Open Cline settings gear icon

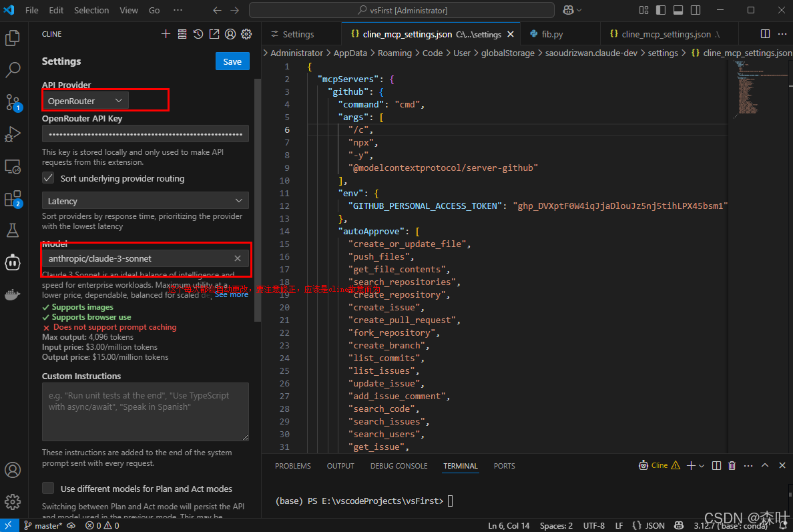point(246,34)
